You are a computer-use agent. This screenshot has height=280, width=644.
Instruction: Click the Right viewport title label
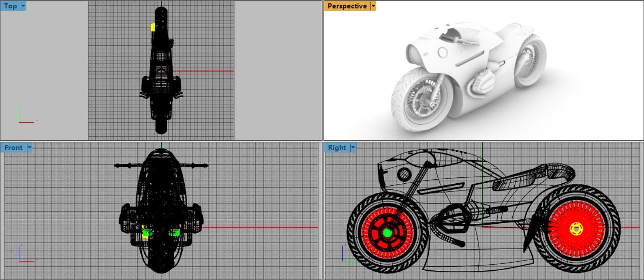tap(337, 148)
